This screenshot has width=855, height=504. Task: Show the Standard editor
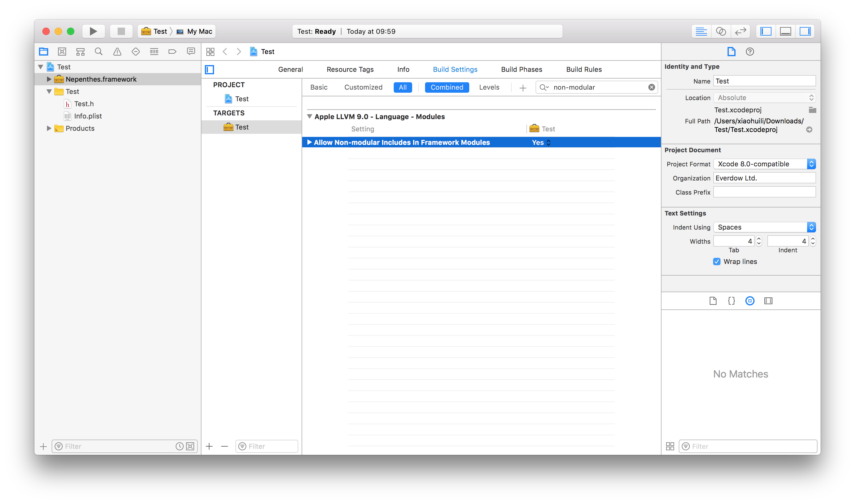pos(701,32)
